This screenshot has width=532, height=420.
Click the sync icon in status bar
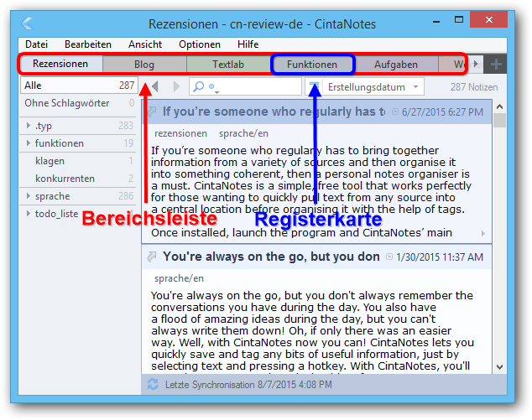click(153, 385)
